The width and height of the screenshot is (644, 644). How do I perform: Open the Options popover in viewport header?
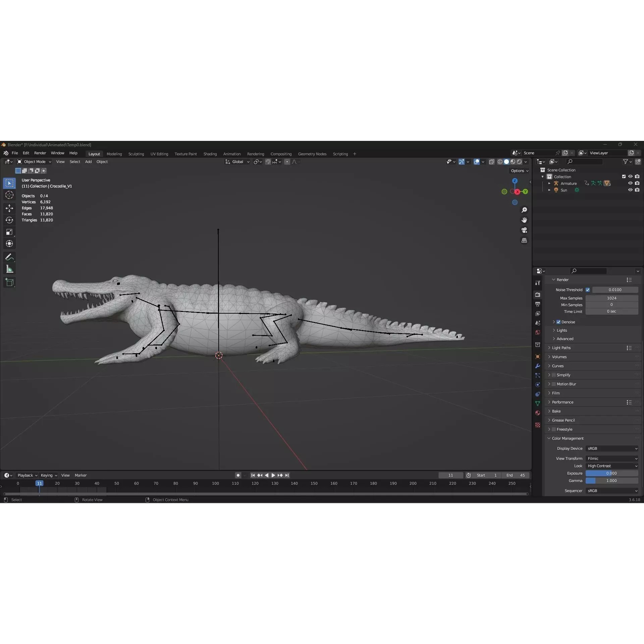(519, 171)
